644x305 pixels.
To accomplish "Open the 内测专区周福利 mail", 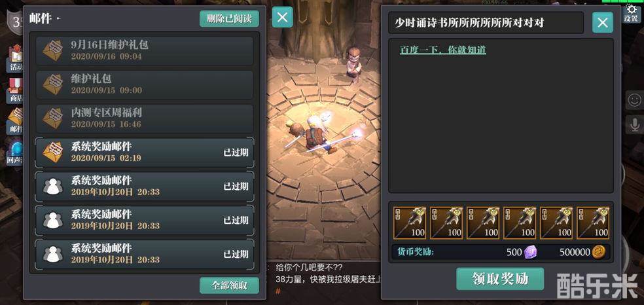I will (x=144, y=118).
